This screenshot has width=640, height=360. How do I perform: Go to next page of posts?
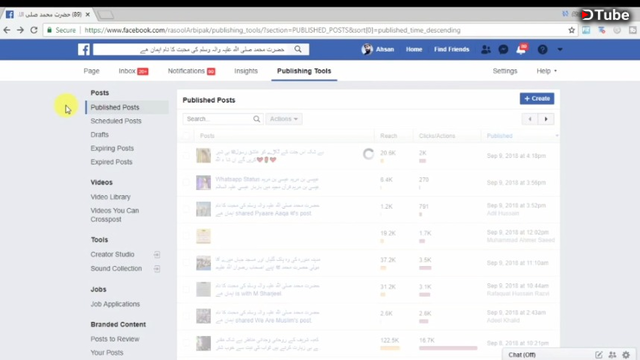(x=546, y=119)
